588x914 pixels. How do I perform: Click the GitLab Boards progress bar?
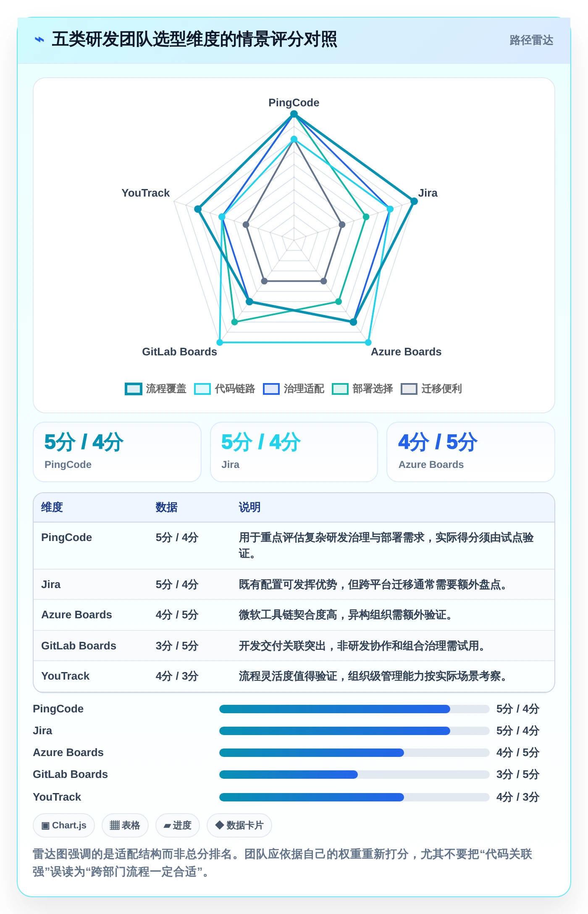point(354,775)
